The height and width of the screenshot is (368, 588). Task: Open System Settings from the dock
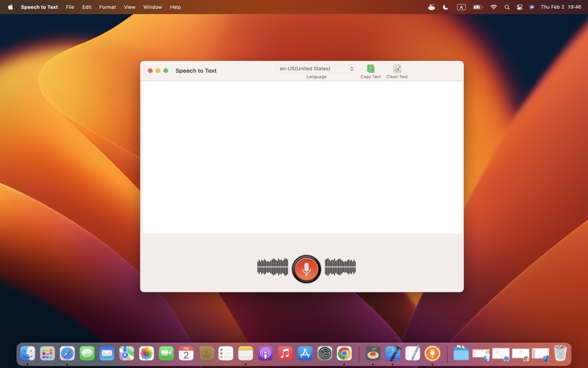click(325, 353)
